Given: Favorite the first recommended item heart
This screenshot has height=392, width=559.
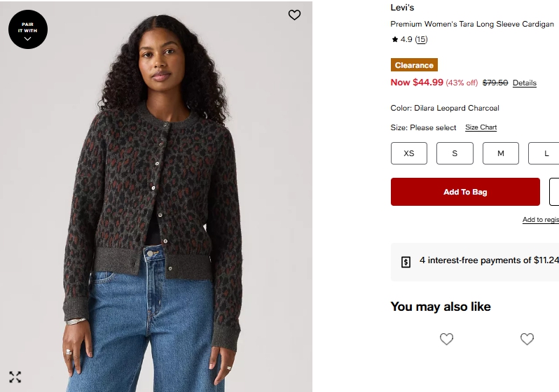Looking at the screenshot, I should 446,339.
